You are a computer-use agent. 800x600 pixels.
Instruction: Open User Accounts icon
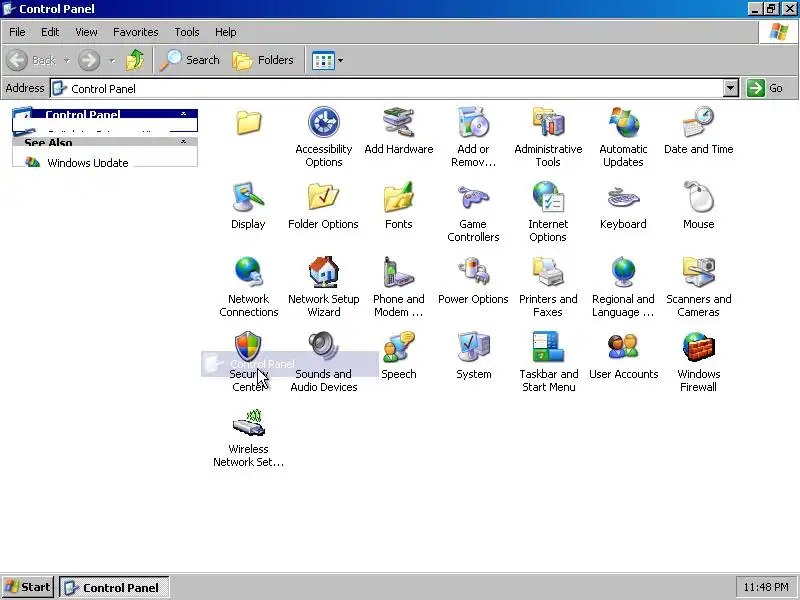point(623,347)
